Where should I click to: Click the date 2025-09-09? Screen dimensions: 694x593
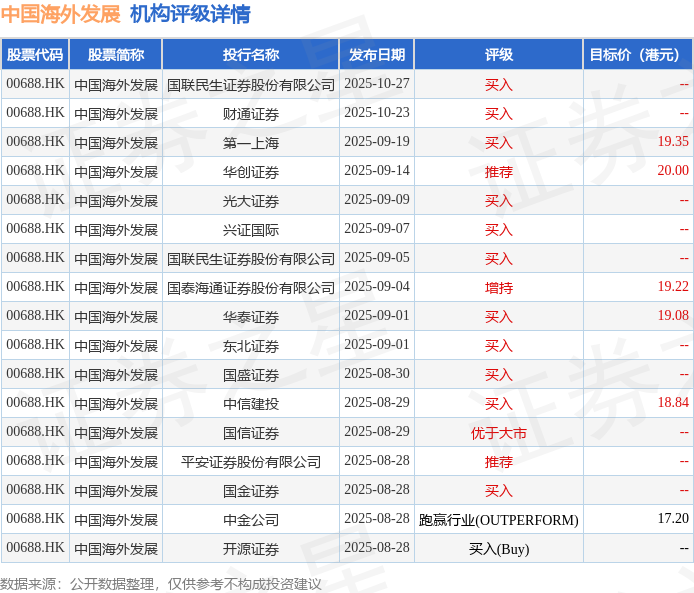click(x=377, y=199)
